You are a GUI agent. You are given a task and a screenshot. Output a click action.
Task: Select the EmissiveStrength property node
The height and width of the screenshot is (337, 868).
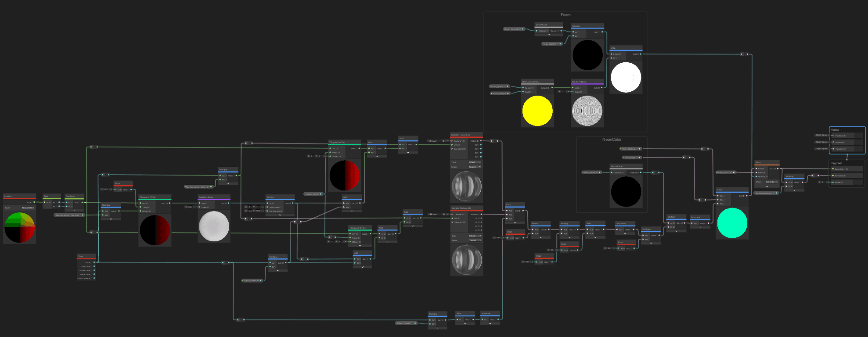pyautogui.click(x=766, y=193)
